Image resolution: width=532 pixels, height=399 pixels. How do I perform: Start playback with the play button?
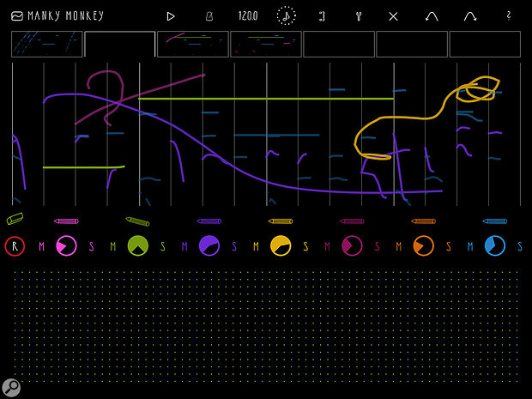[x=171, y=16]
